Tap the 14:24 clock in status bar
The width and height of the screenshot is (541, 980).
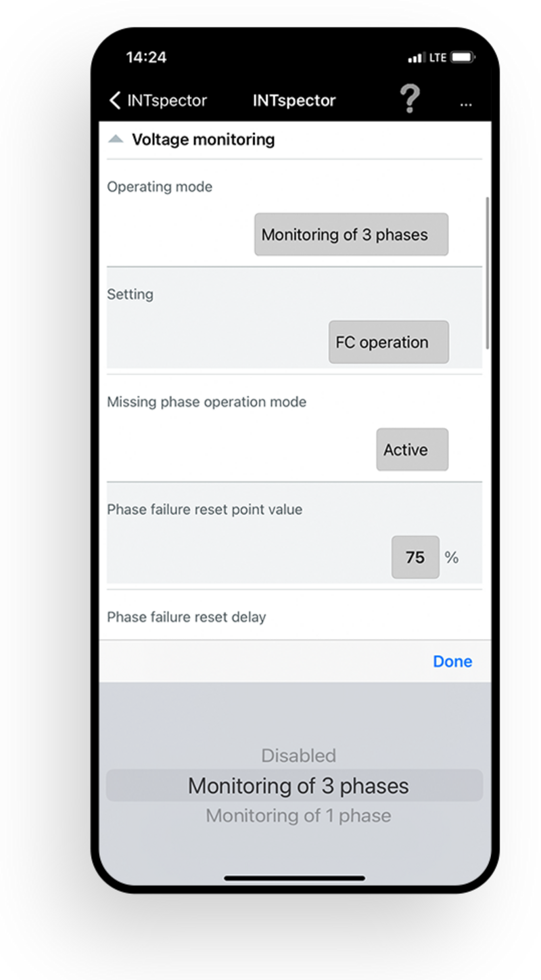click(146, 58)
